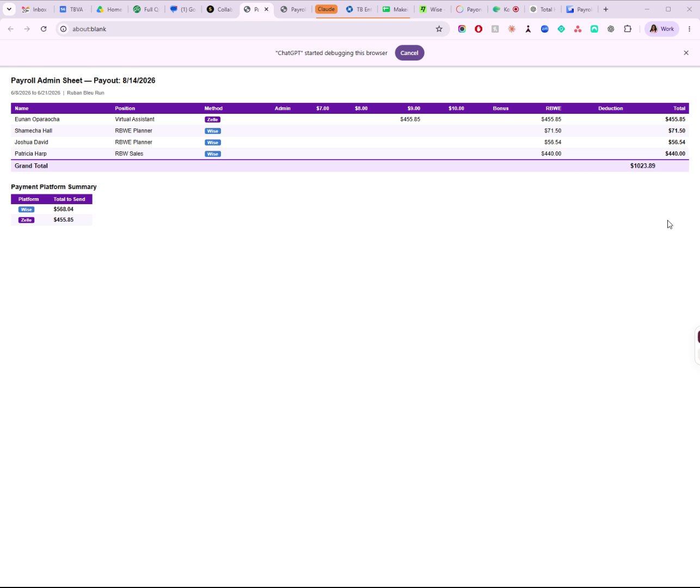Screen dimensions: 700x588
Task: Click the Zelle badge in Platform Summary
Action: (x=26, y=220)
